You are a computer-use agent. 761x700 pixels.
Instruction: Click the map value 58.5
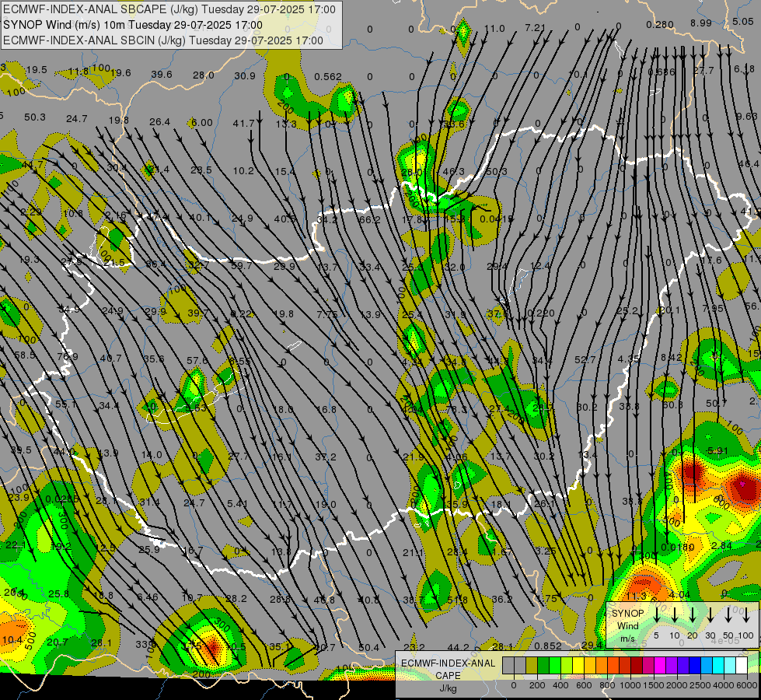[x=24, y=355]
